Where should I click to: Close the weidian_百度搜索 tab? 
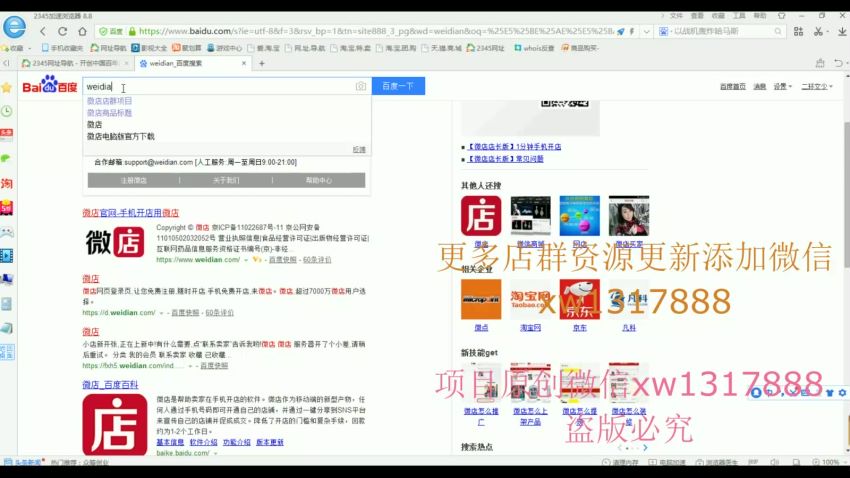click(244, 63)
